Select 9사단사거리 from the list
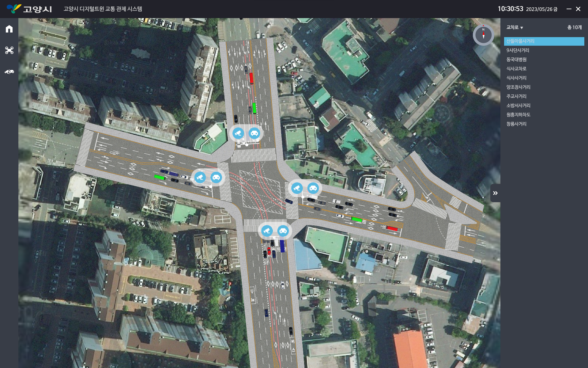588x368 pixels. click(518, 50)
